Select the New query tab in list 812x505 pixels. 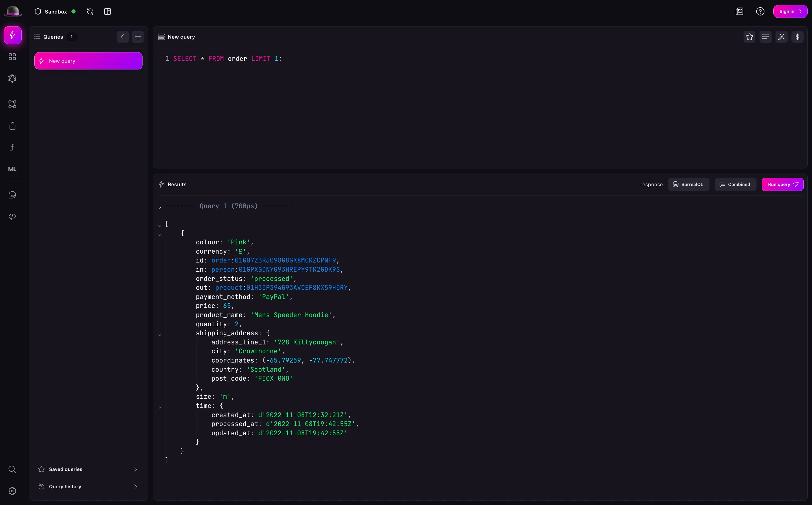coord(88,61)
